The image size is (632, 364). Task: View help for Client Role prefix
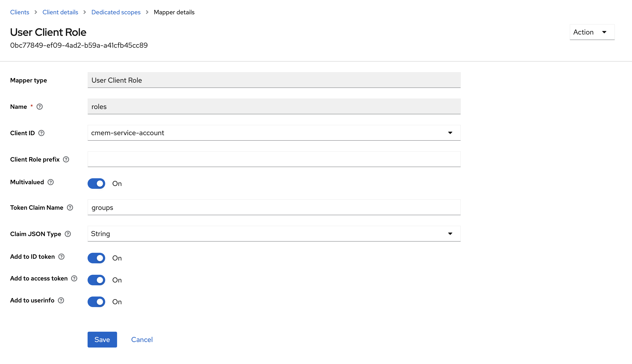tap(66, 159)
